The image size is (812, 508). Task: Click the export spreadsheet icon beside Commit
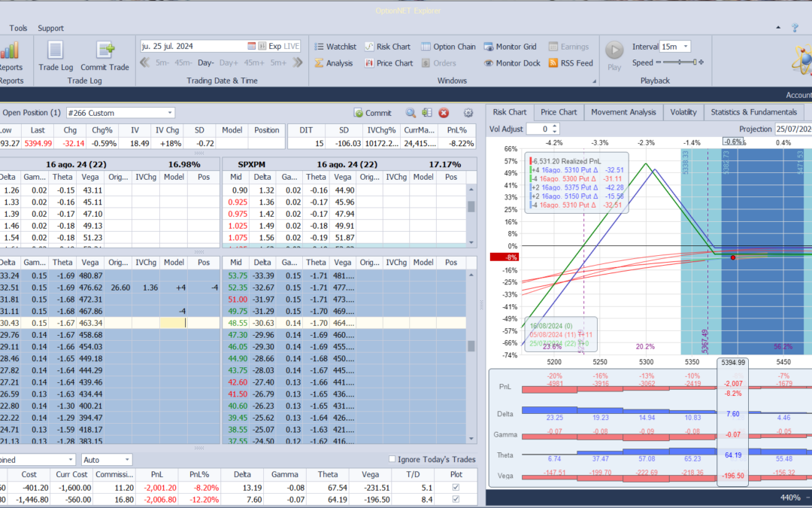tap(427, 112)
